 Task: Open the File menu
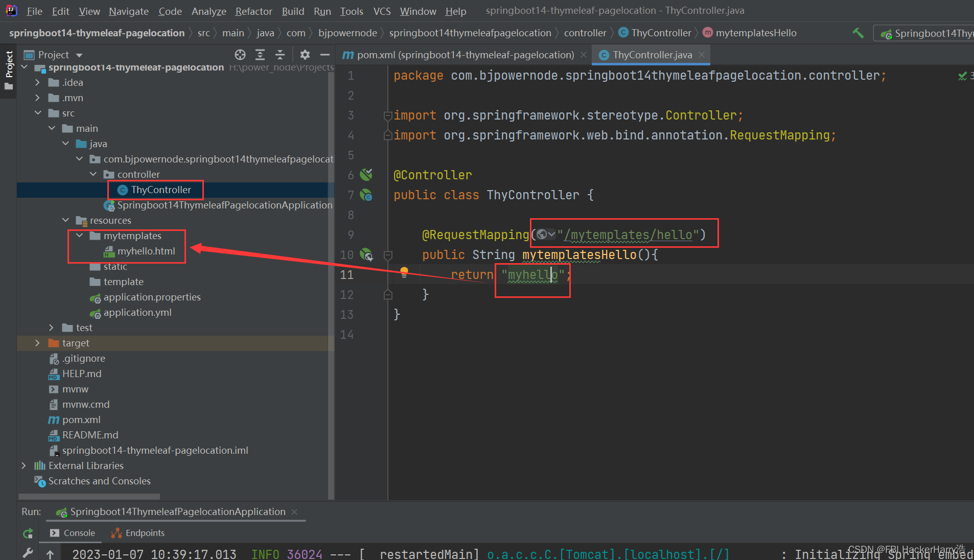(x=34, y=11)
